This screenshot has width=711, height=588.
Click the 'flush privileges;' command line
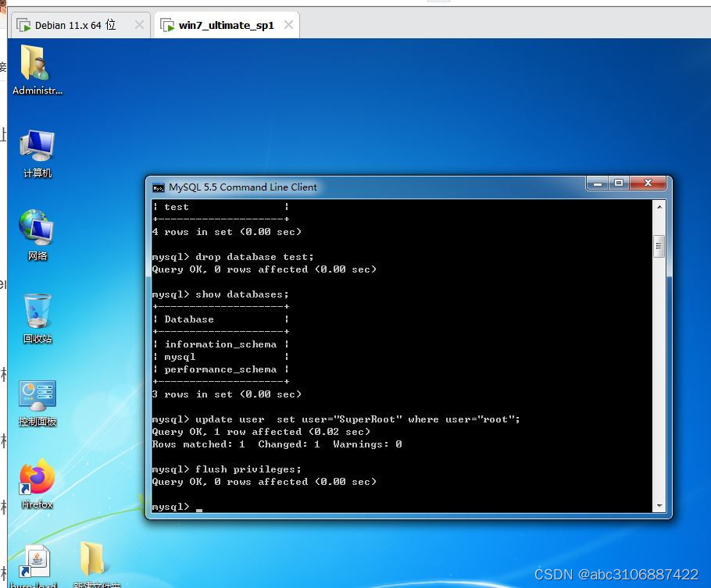[x=227, y=469]
